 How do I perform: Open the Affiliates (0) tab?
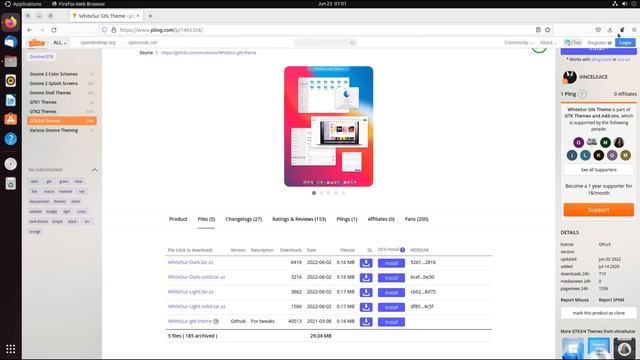point(381,219)
